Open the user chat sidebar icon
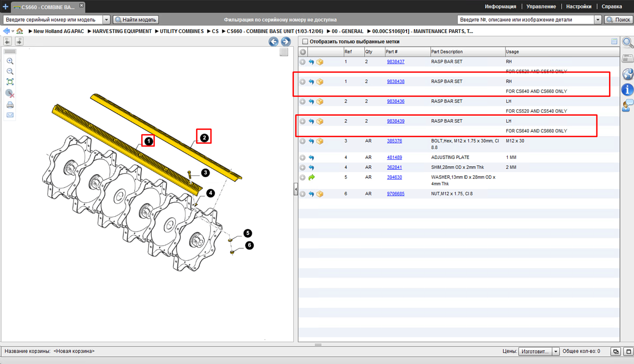The height and width of the screenshot is (364, 634). tap(628, 105)
